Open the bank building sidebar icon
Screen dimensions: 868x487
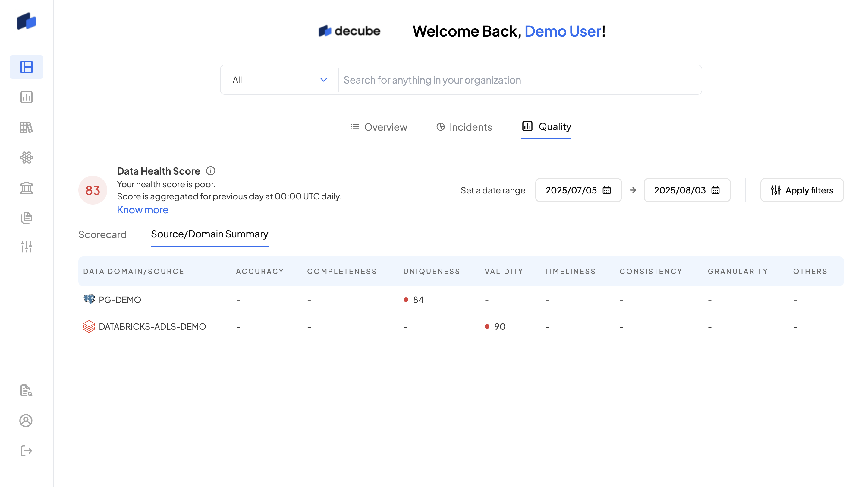click(x=26, y=188)
